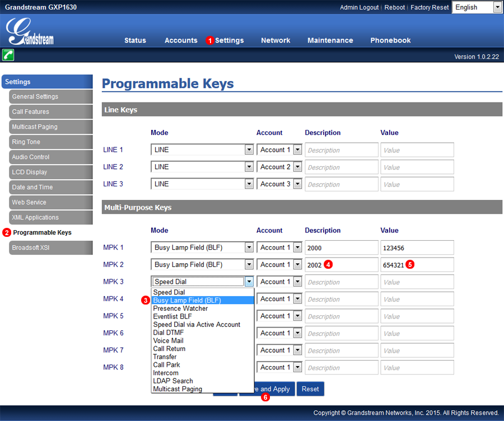Select Voice Mail option
The width and height of the screenshot is (504, 421).
(203, 340)
